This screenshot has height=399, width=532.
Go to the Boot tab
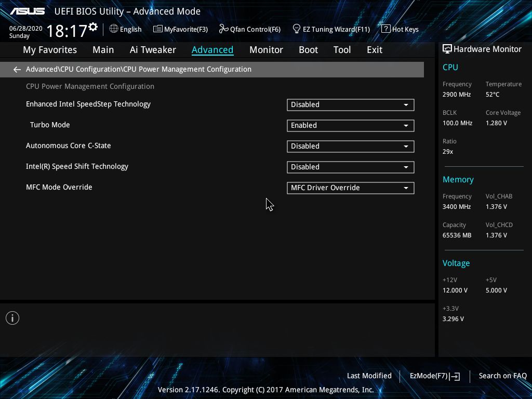309,50
